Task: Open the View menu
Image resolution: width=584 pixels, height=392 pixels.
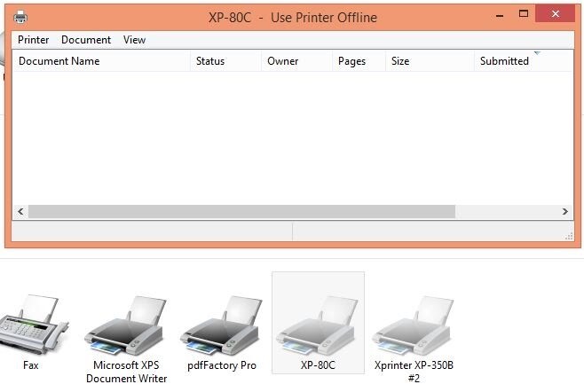Action: (134, 40)
